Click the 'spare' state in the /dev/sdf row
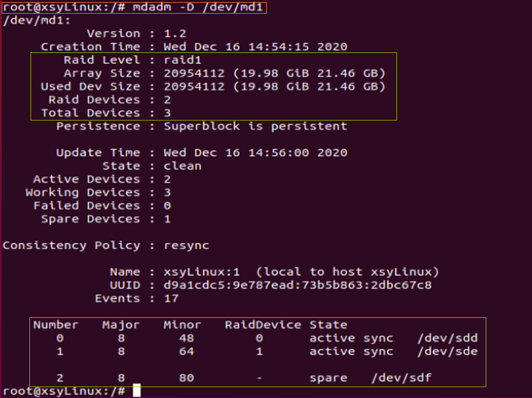This screenshot has width=532, height=398. tap(328, 378)
